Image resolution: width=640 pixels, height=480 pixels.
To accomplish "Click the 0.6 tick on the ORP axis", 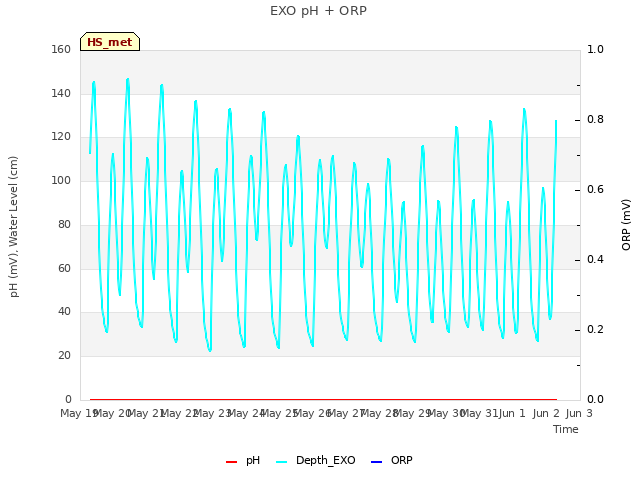I will coord(595,189).
